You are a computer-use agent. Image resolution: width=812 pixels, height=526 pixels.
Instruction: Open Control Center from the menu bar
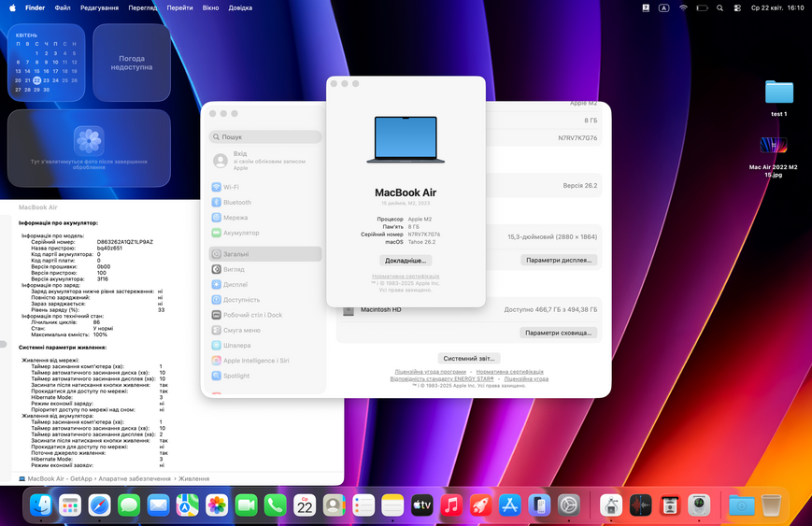pos(737,7)
